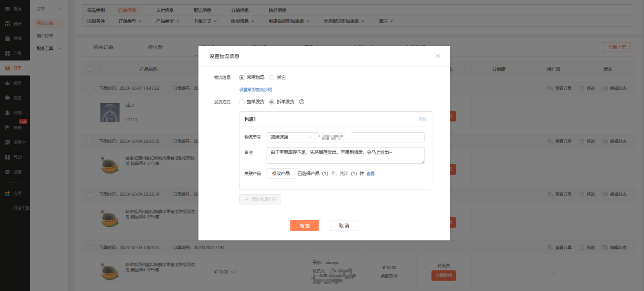The height and width of the screenshot is (291, 644).
Task: Click the 设置常用物流公司 link
Action: click(x=255, y=90)
